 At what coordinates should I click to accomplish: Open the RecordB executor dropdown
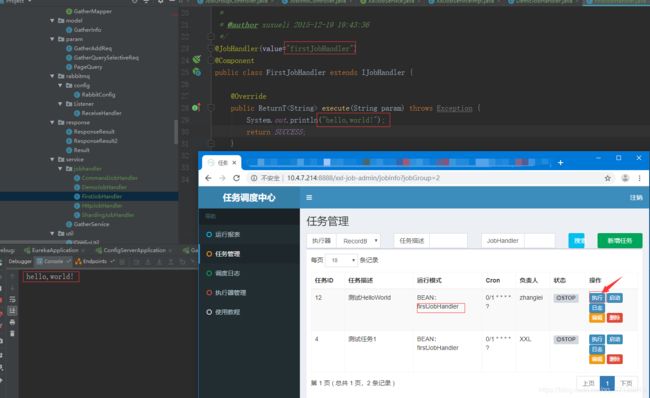click(359, 241)
